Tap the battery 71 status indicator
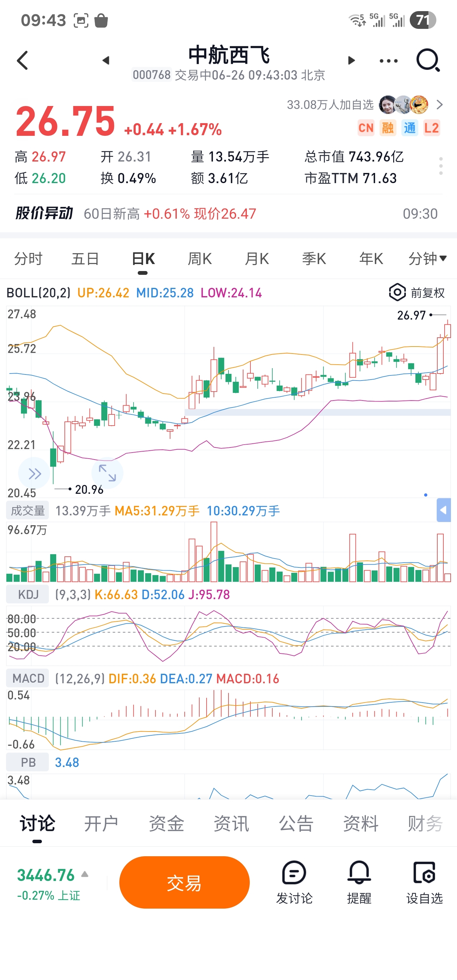The image size is (457, 980). (423, 20)
